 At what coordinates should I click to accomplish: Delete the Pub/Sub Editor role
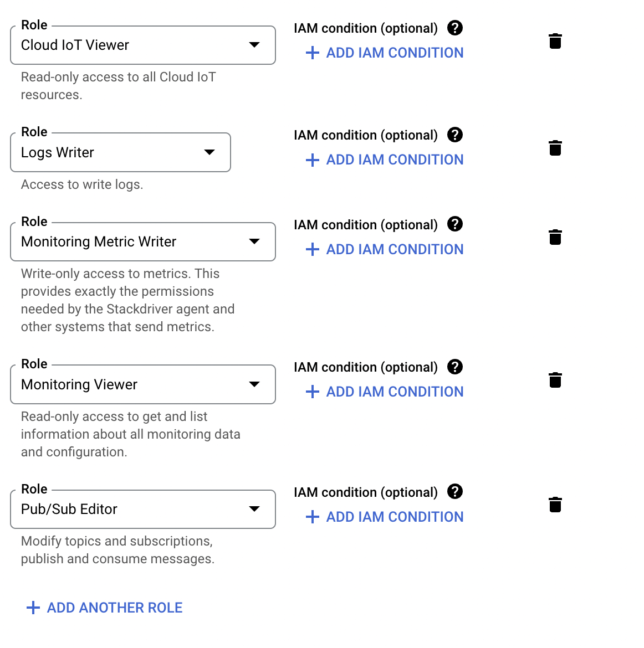555,505
